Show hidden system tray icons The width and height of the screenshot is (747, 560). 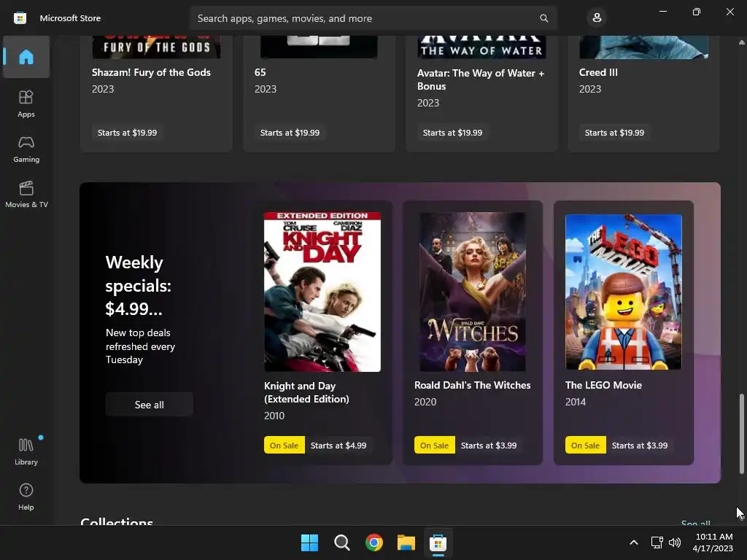tap(634, 542)
